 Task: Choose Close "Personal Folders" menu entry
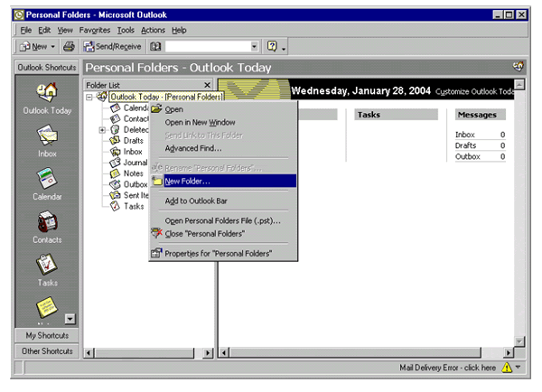[223, 234]
